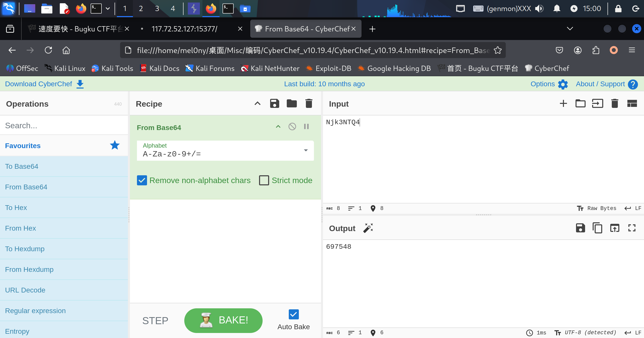Collapse the From Base64 operation arguments

click(x=278, y=126)
